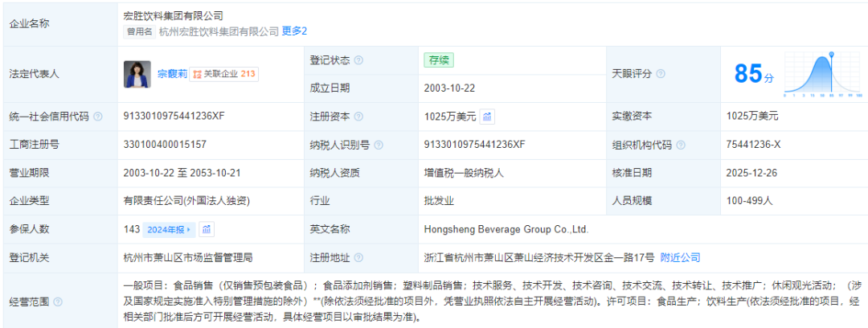
Task: Show help for 注册资本
Action: coord(358,117)
